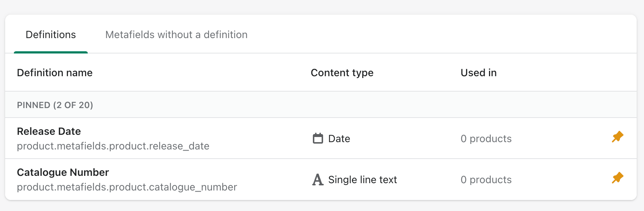Select the Definitions tab
Screen dimensions: 644x211
point(50,34)
